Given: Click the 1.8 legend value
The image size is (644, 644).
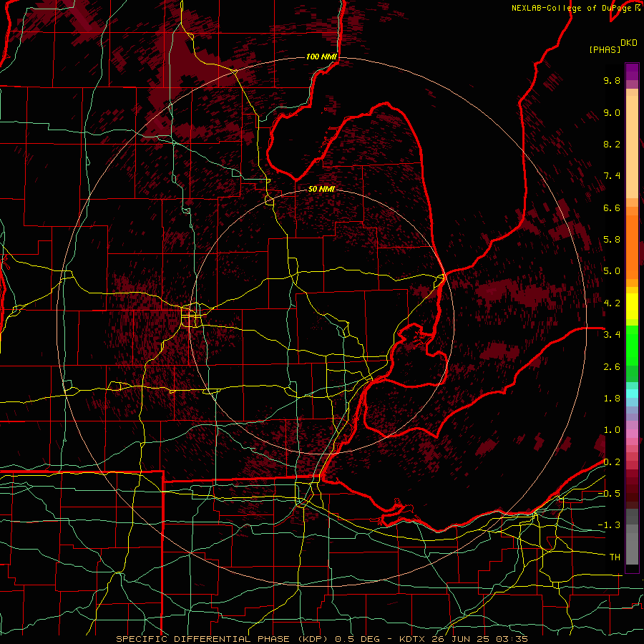Looking at the screenshot, I should [612, 399].
